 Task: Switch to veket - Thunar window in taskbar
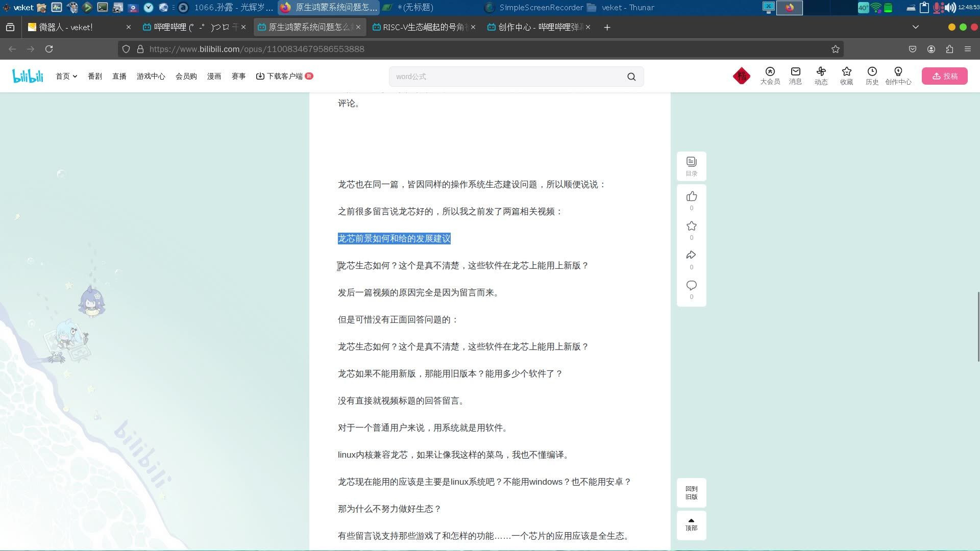(x=621, y=7)
